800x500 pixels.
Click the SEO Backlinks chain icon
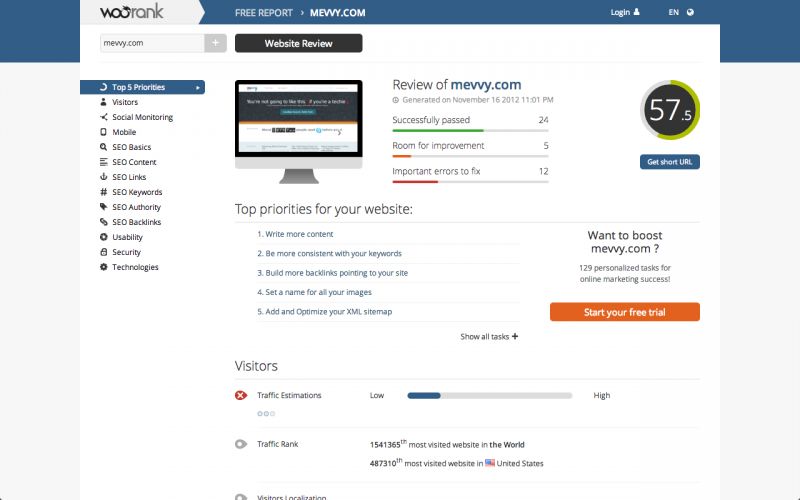pos(104,222)
